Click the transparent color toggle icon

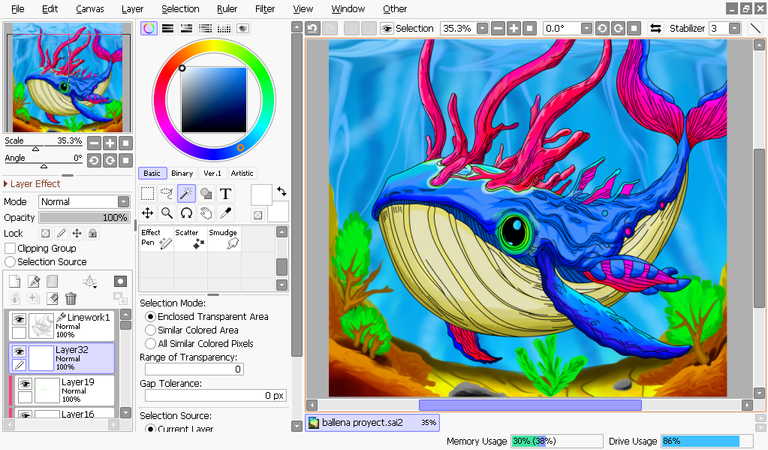tap(258, 214)
